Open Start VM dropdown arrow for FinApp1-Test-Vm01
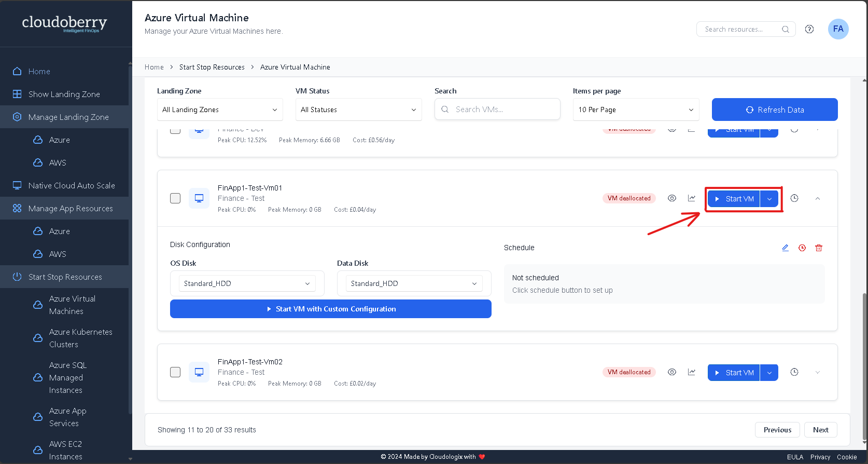The height and width of the screenshot is (464, 868). pos(769,199)
